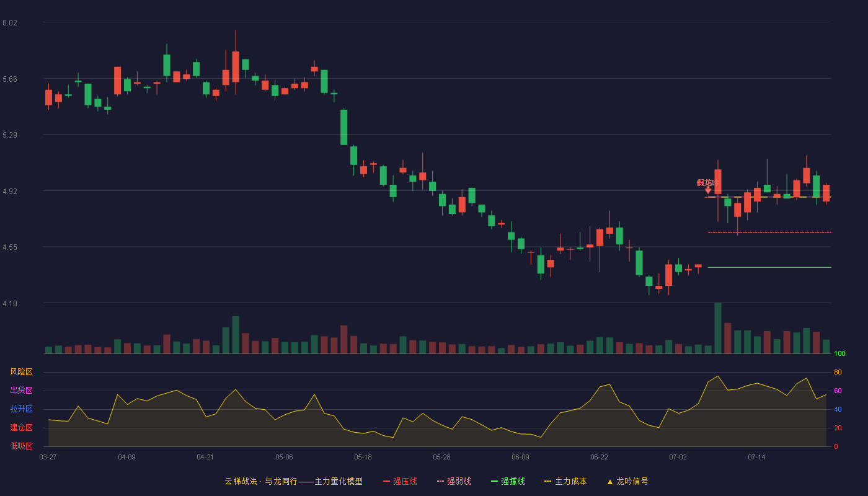Toggle the 主力成本 legend entry

point(565,481)
